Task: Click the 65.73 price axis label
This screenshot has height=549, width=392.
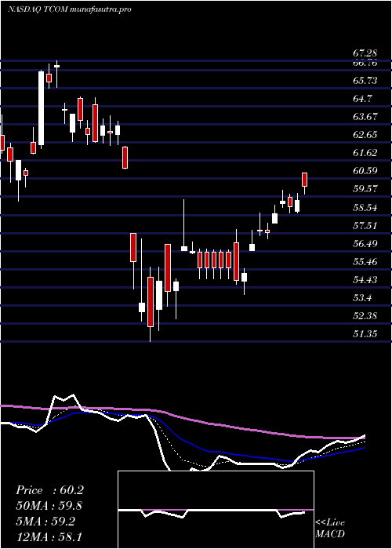Action: [x=365, y=81]
